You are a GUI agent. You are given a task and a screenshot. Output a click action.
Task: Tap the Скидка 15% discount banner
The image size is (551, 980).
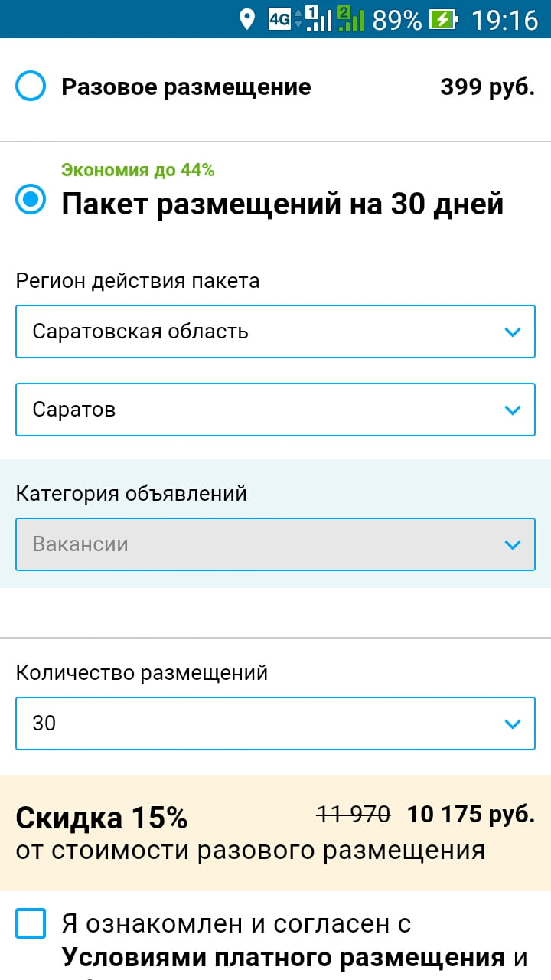[275, 832]
